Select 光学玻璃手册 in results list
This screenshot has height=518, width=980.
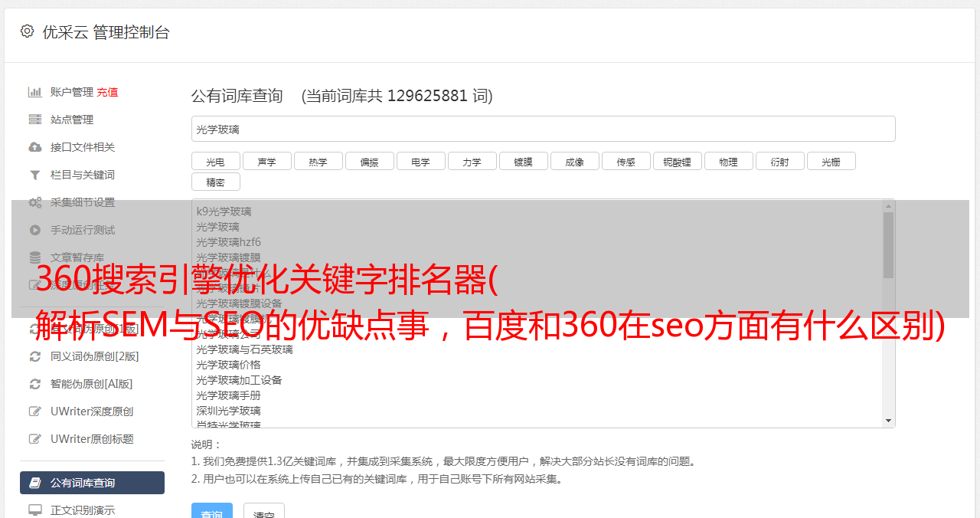pyautogui.click(x=228, y=395)
